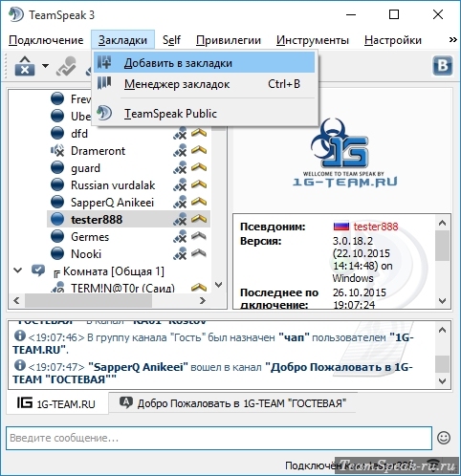461x476 pixels.
Task: Click the Russian flag icon beside tester888
Action: pos(341,227)
